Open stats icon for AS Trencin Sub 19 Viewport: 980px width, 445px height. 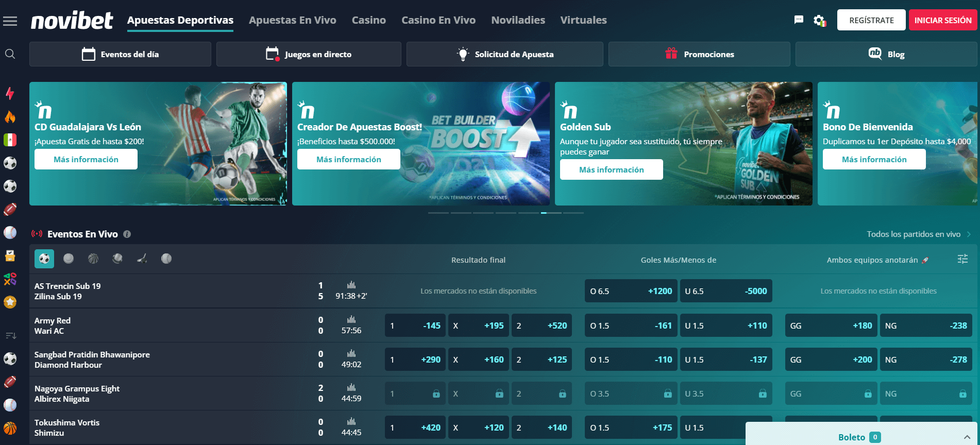pyautogui.click(x=351, y=285)
